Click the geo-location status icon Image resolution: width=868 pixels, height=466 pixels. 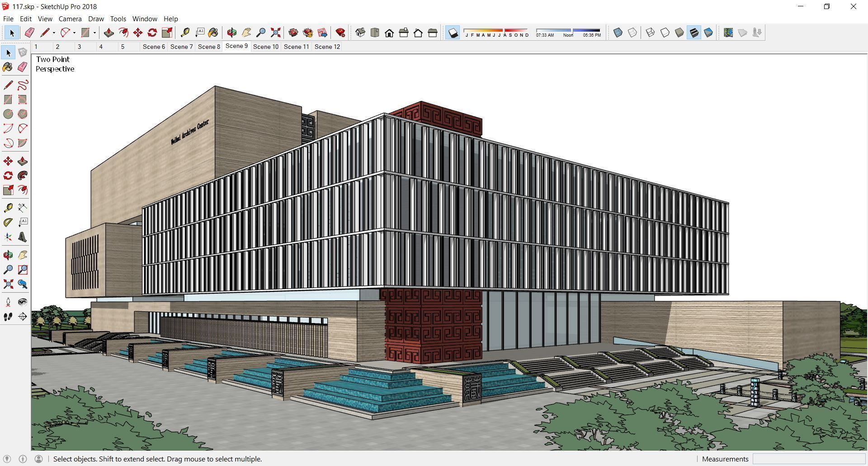tap(7, 459)
